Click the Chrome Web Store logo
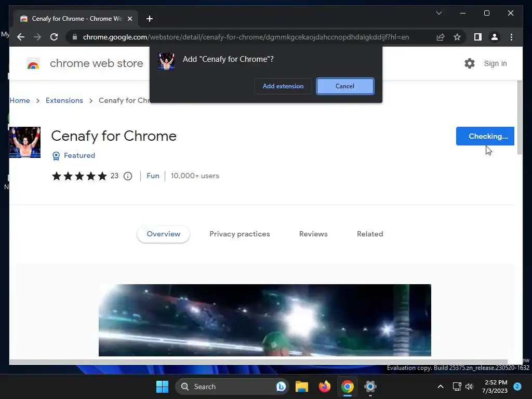 tap(33, 63)
